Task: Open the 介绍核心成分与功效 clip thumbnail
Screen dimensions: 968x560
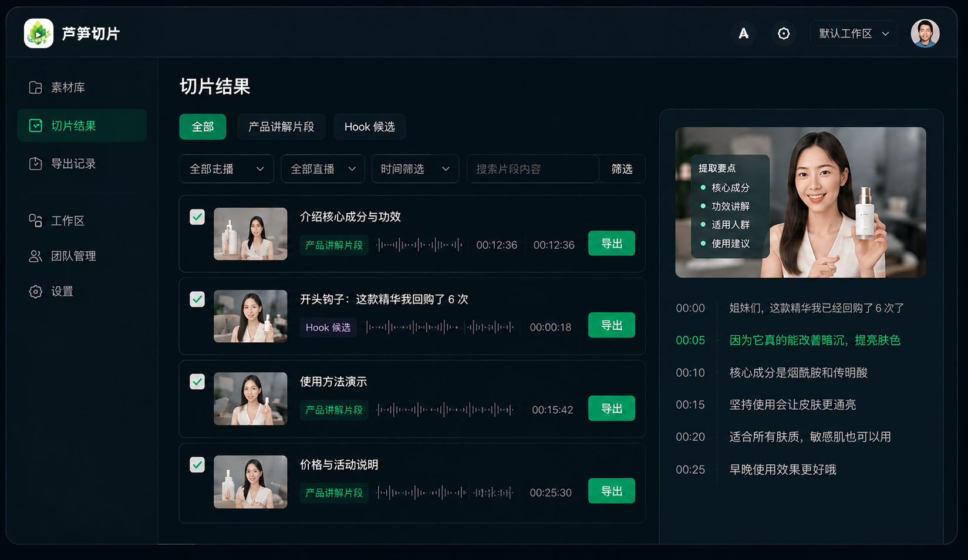Action: [251, 234]
